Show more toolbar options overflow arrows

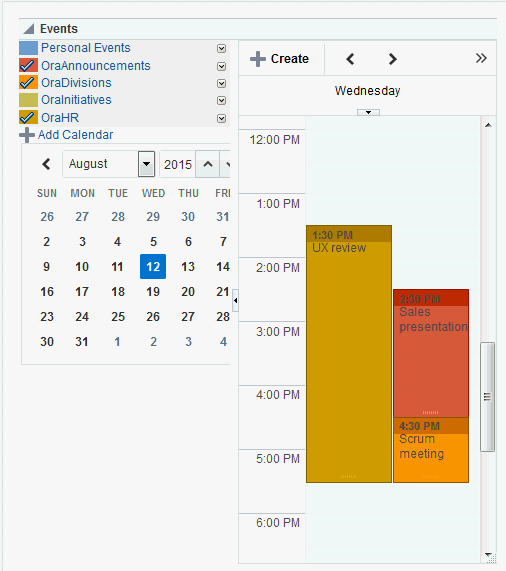pyautogui.click(x=481, y=58)
